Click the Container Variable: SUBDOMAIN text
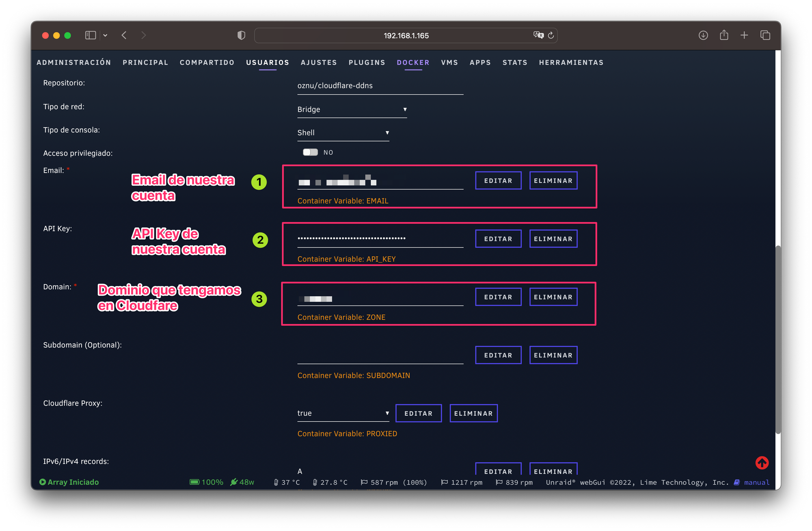The image size is (812, 531). click(x=354, y=375)
